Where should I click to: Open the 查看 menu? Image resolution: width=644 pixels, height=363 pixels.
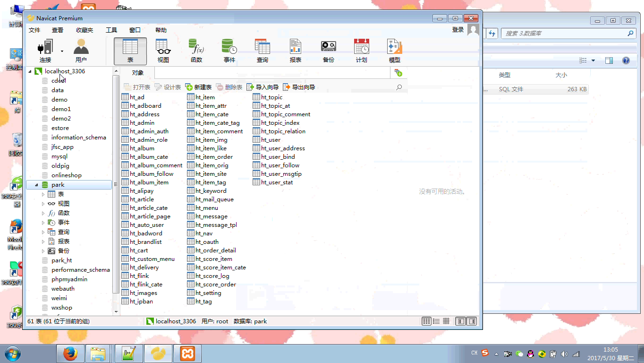click(x=58, y=30)
